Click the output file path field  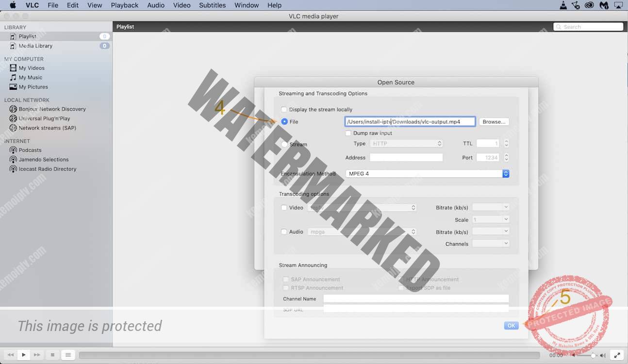[x=410, y=122]
